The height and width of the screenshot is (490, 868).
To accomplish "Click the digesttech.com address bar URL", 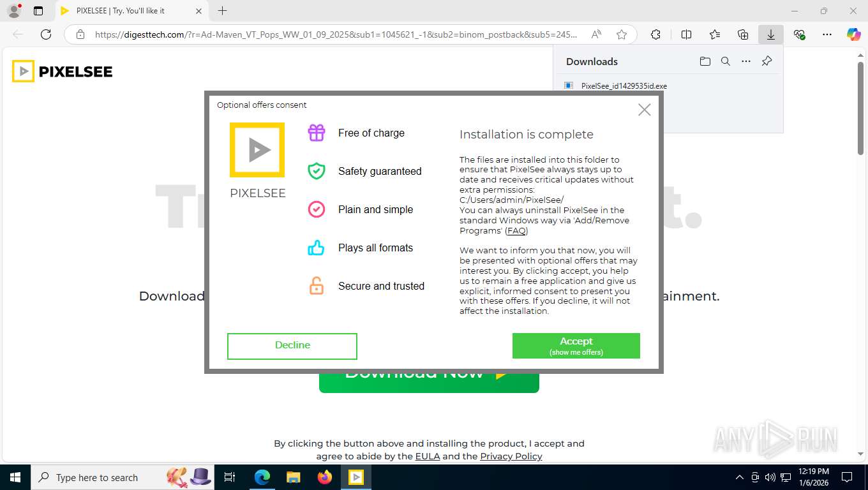I will click(x=336, y=34).
